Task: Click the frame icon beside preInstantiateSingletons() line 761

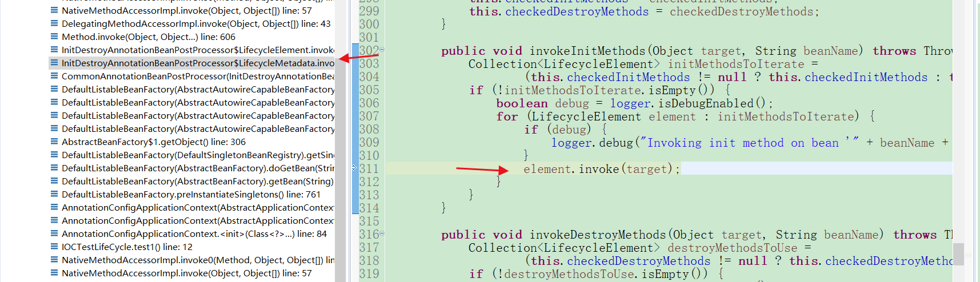Action: pos(54,194)
